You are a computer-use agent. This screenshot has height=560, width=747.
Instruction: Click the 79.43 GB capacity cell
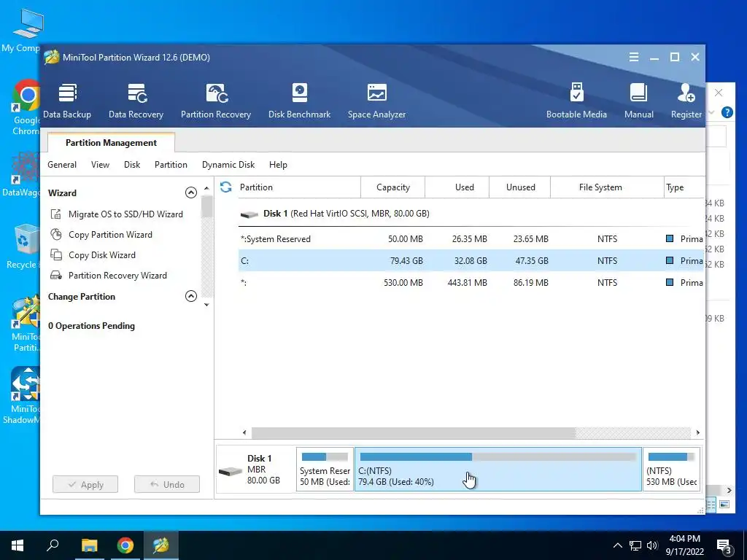(406, 260)
